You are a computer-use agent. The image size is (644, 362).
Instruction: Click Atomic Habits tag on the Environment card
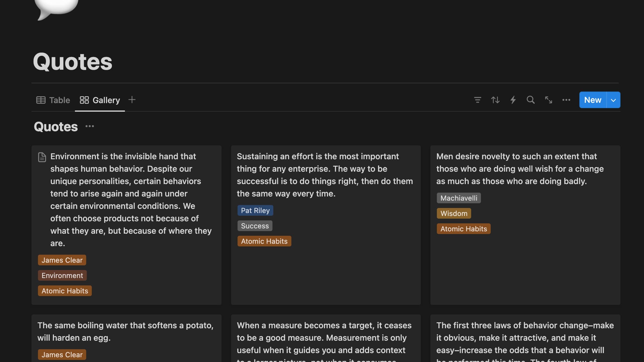(65, 291)
